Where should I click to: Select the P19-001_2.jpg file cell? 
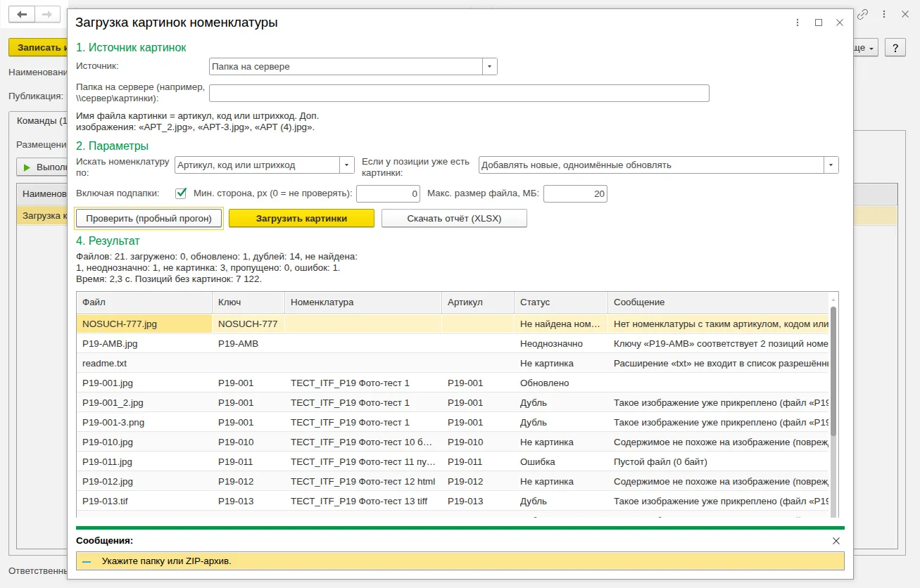144,403
